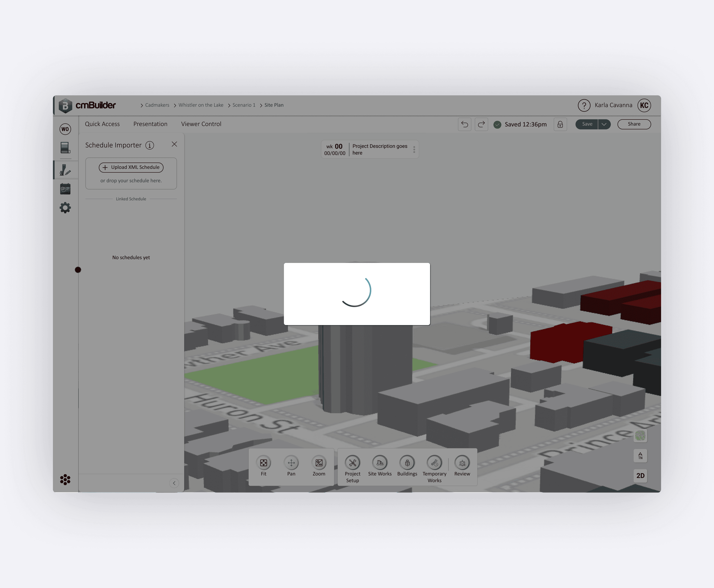The height and width of the screenshot is (588, 714).
Task: Click the Fit view tool icon
Action: [x=264, y=463]
